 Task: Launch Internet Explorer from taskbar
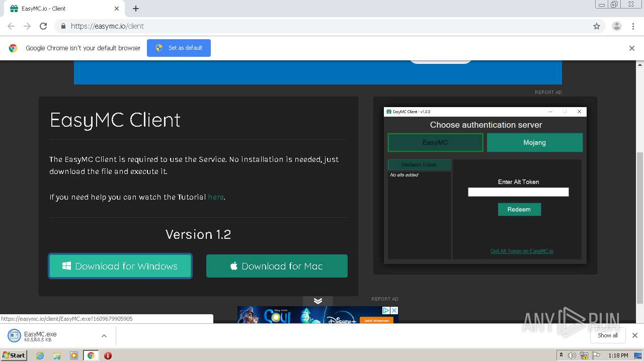(x=40, y=355)
